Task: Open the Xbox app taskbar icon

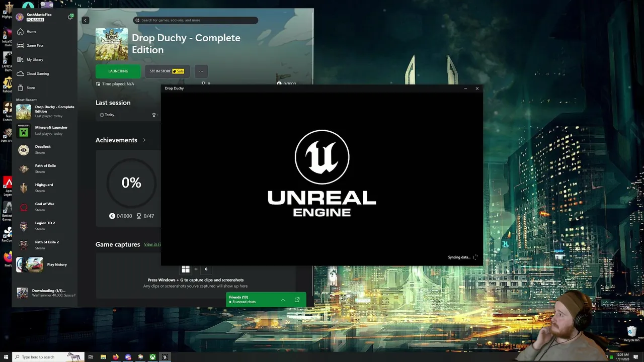Action: coord(152,357)
